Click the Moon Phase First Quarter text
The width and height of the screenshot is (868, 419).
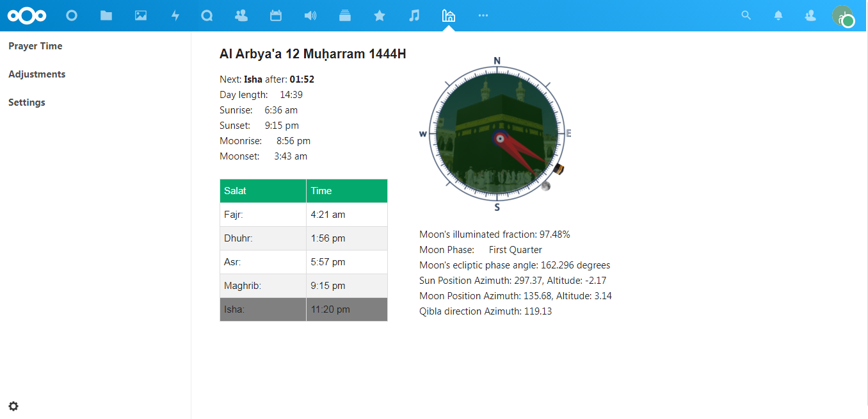pos(481,250)
